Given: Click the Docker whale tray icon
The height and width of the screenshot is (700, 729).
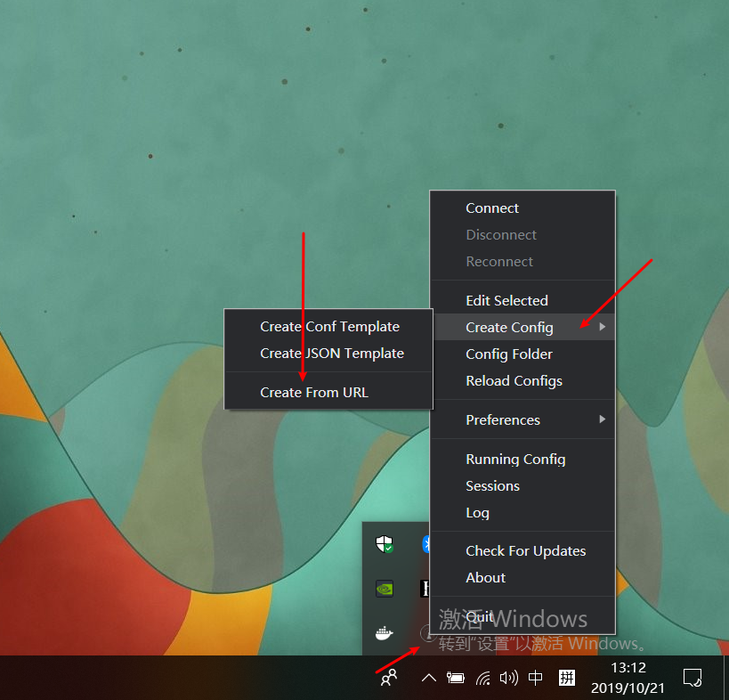Looking at the screenshot, I should point(384,633).
